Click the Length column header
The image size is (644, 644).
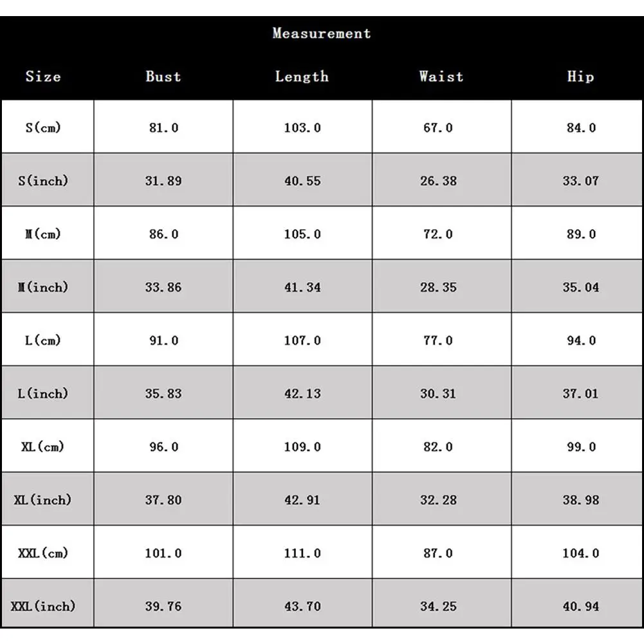302,77
